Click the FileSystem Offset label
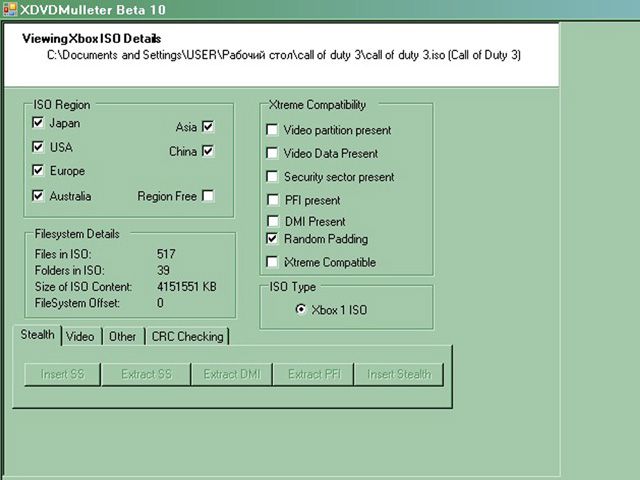640x480 pixels. tap(77, 303)
